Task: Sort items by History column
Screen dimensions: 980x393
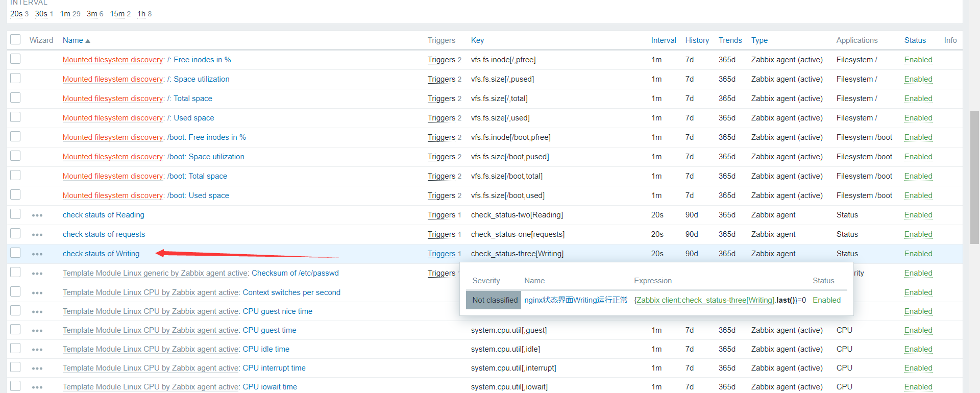Action: (697, 40)
